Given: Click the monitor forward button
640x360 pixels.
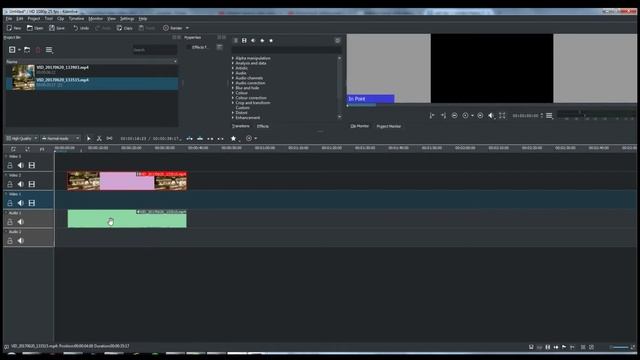Looking at the screenshot, I should click(480, 116).
